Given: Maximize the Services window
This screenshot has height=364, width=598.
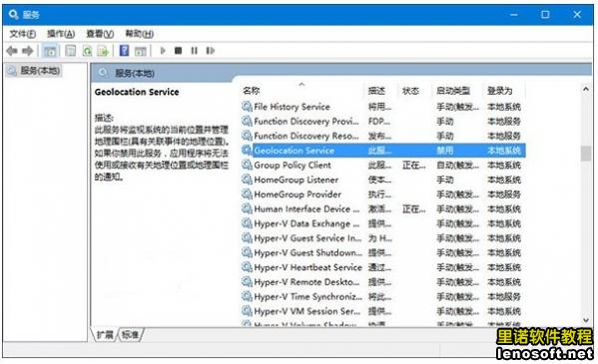Looking at the screenshot, I should [545, 15].
